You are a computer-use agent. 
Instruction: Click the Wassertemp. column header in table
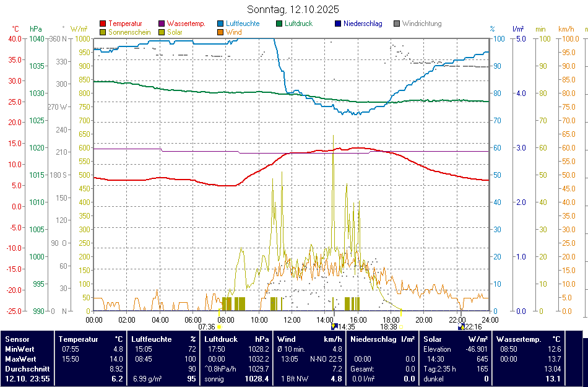519,339
